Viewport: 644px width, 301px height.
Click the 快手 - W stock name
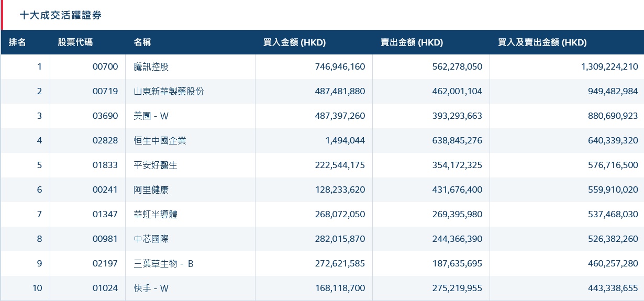click(151, 288)
